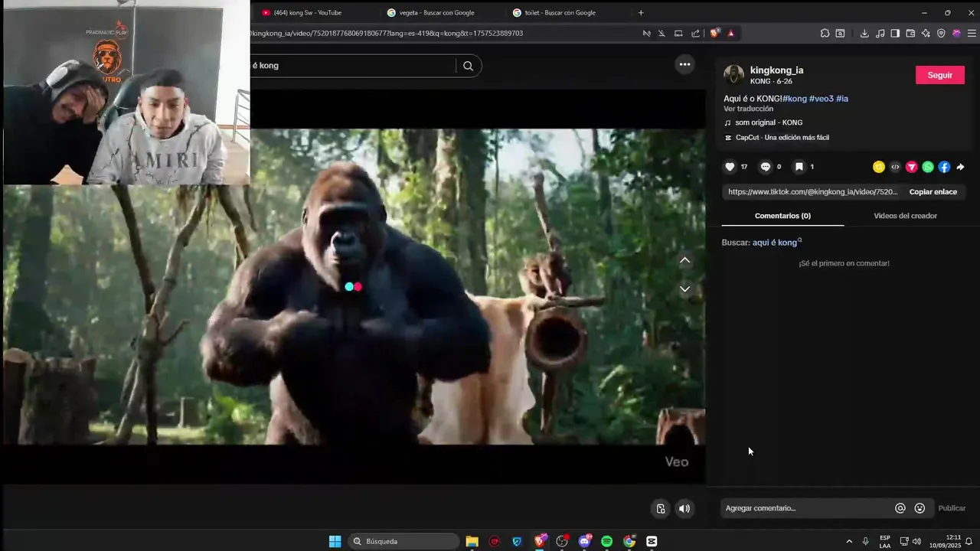Click the taskbar Búsqueda search box

pos(404,541)
